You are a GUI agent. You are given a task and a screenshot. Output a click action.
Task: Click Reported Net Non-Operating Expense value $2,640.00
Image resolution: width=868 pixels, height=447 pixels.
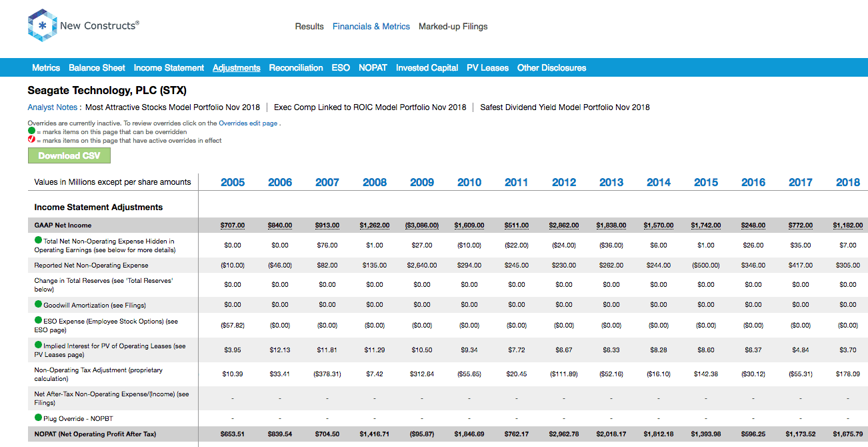pos(422,265)
